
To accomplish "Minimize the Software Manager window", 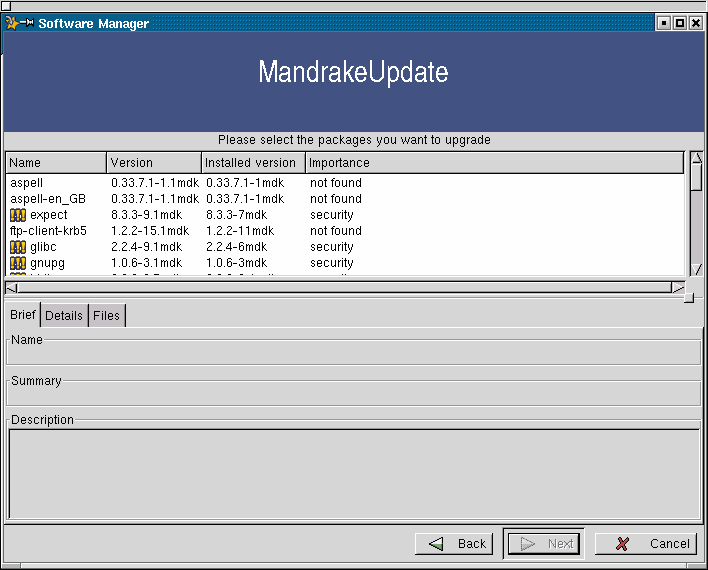I will [664, 23].
